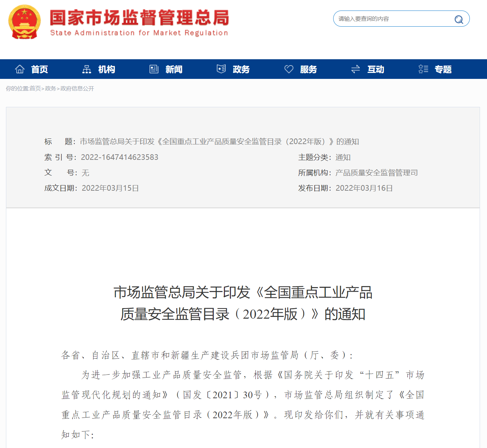Select the 新闻 text in navigation bar
The image size is (487, 448).
click(x=174, y=69)
